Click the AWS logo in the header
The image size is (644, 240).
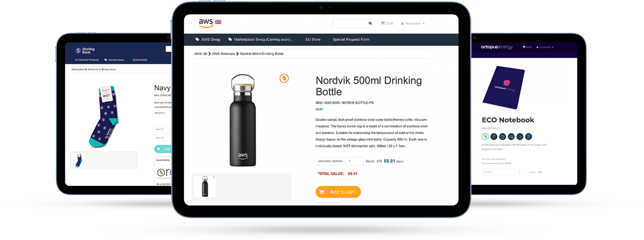(206, 23)
